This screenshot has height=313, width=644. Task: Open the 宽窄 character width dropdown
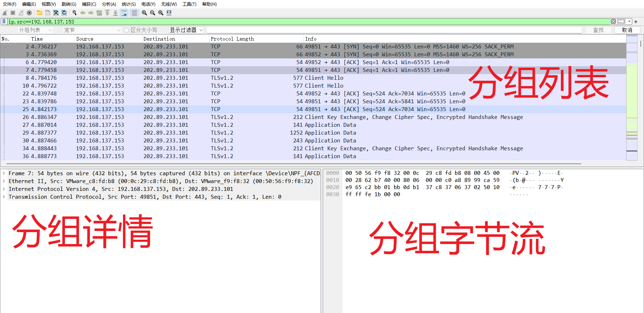[x=92, y=30]
